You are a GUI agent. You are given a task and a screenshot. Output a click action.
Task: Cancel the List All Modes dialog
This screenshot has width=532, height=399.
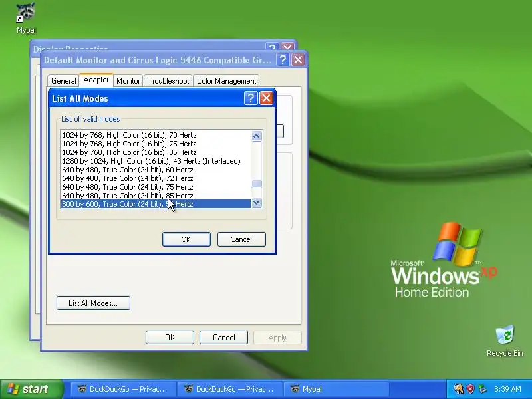point(241,239)
